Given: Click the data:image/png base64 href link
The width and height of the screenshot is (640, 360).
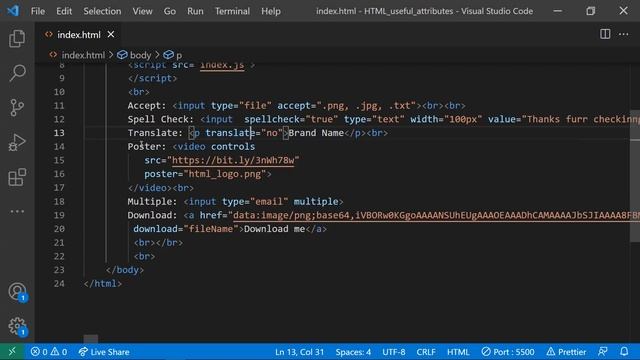Looking at the screenshot, I should pos(436,215).
